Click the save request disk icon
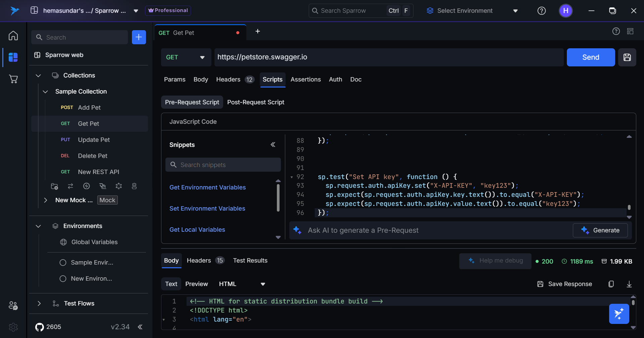The image size is (644, 338). click(x=627, y=57)
